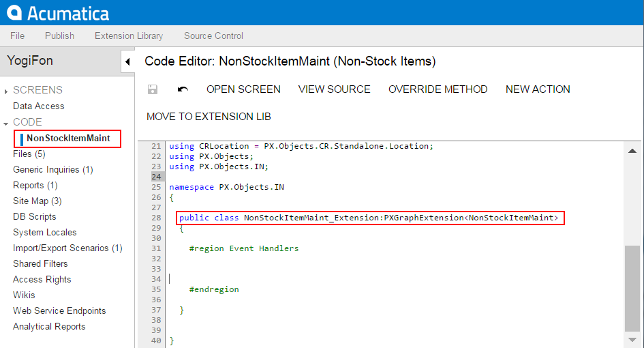Viewport: 644px width, 348px height.
Task: Open Wikis item
Action: click(x=24, y=295)
